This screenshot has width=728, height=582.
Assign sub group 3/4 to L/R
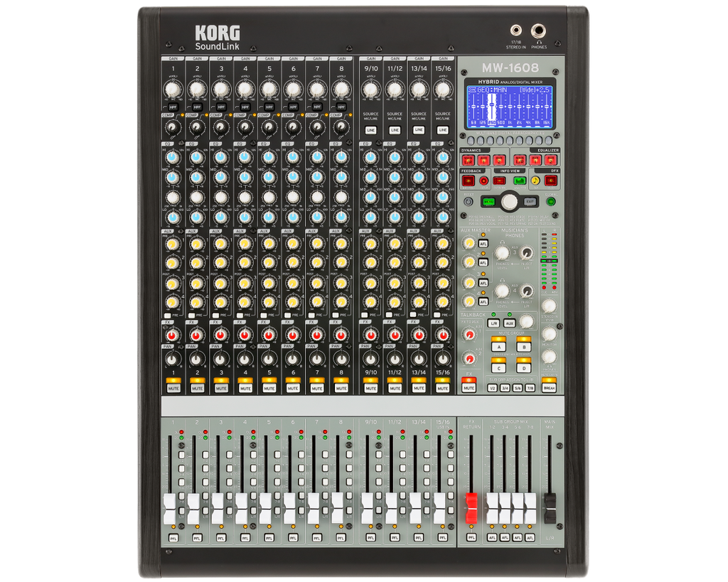[505, 387]
